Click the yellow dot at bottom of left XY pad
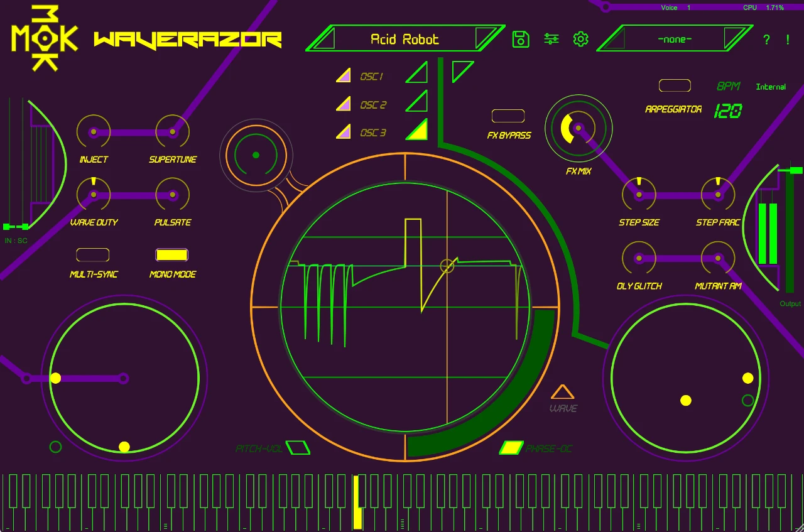 pyautogui.click(x=124, y=447)
